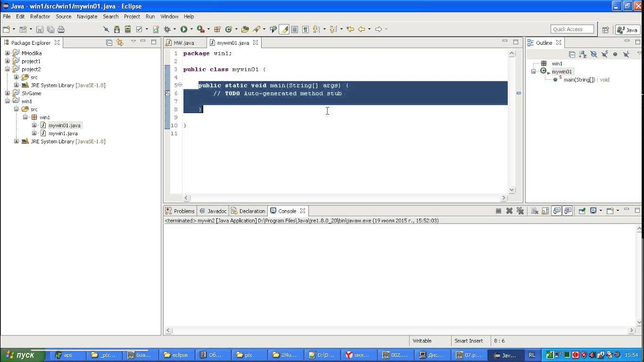
Task: Switch to the Declaration tab
Action: click(x=249, y=211)
